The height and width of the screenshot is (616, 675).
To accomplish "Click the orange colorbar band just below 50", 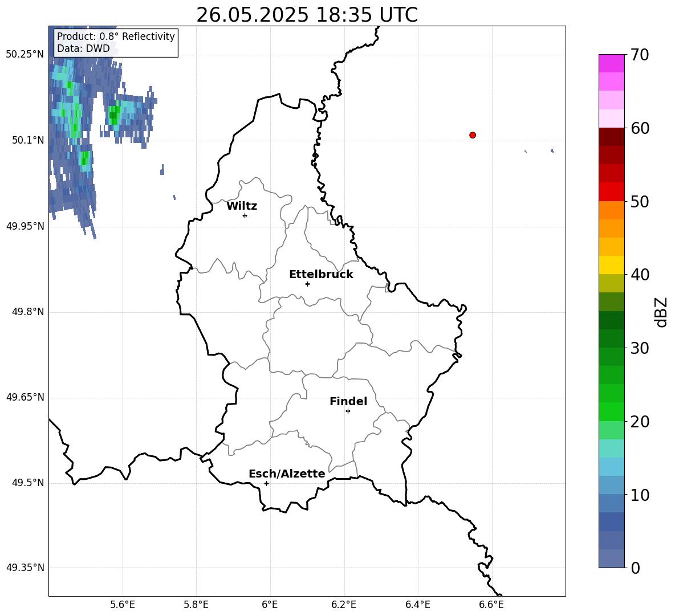I will (611, 210).
